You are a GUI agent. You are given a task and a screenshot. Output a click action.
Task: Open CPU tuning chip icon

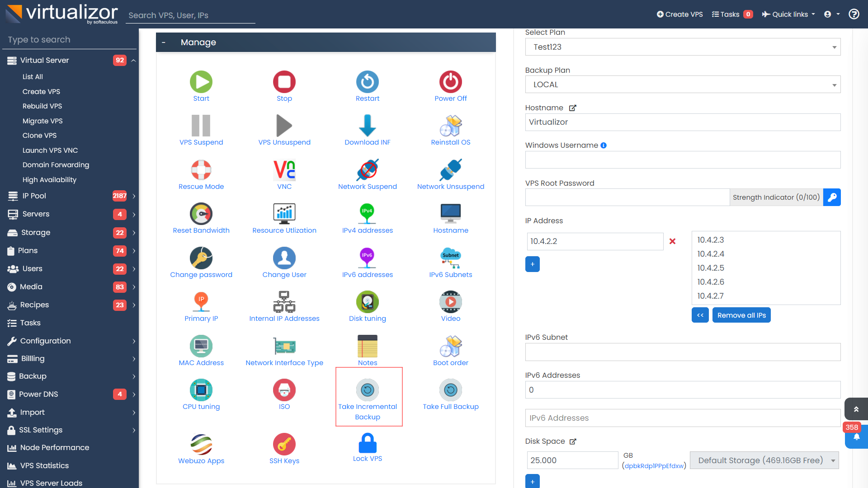(201, 390)
